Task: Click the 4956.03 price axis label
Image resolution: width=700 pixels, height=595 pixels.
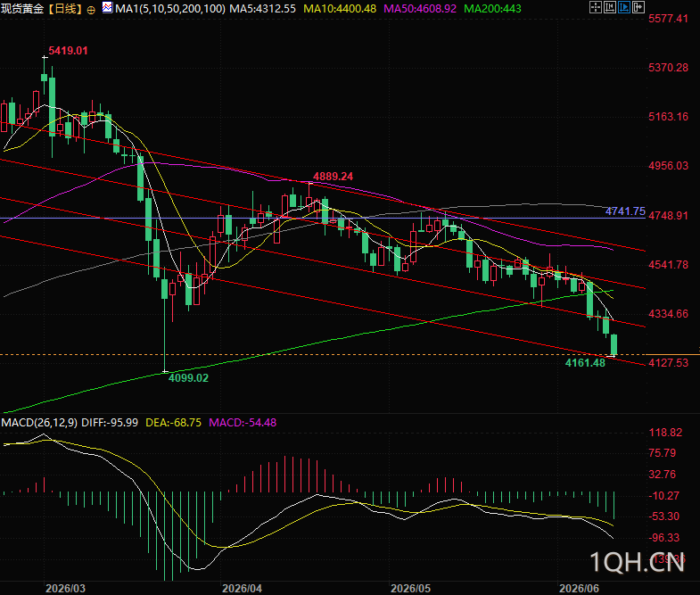Action: (668, 166)
